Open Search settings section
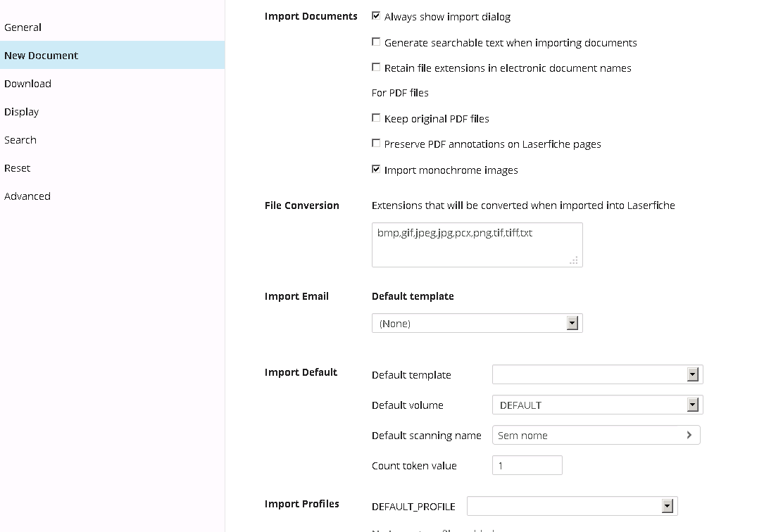 pos(20,140)
